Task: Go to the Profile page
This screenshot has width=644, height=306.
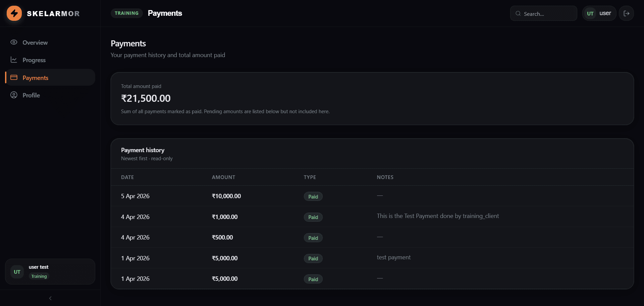Action: (50, 95)
